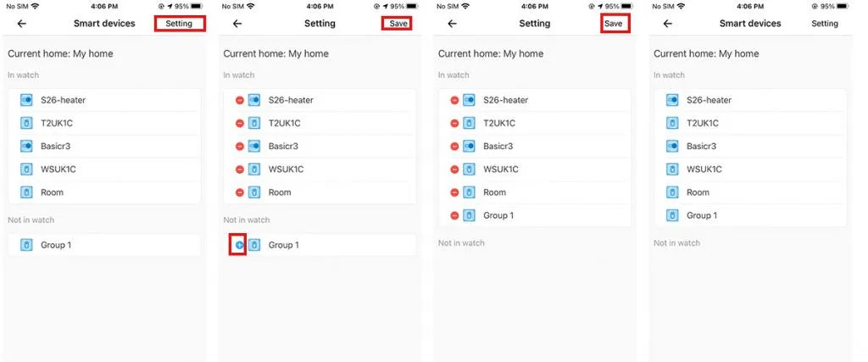Tap minus icon beside Room, second screen

(239, 192)
